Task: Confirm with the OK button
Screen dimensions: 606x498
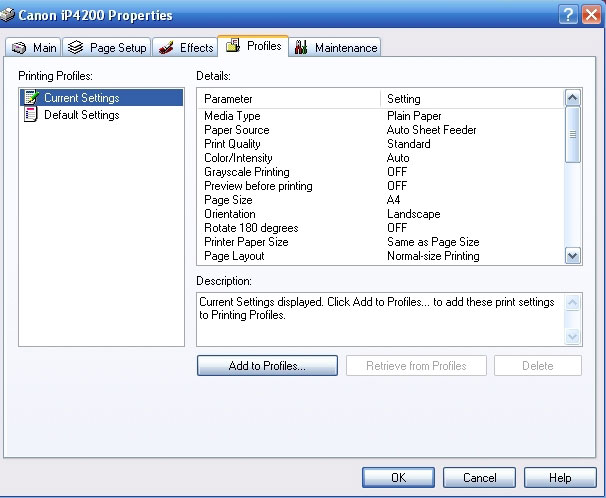Action: click(x=398, y=478)
